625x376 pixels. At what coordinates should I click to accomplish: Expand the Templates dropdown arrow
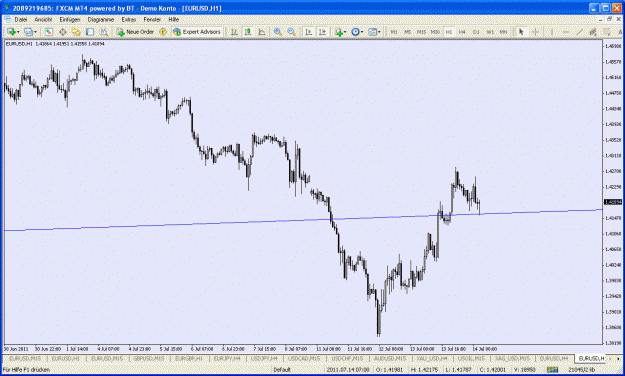(379, 32)
